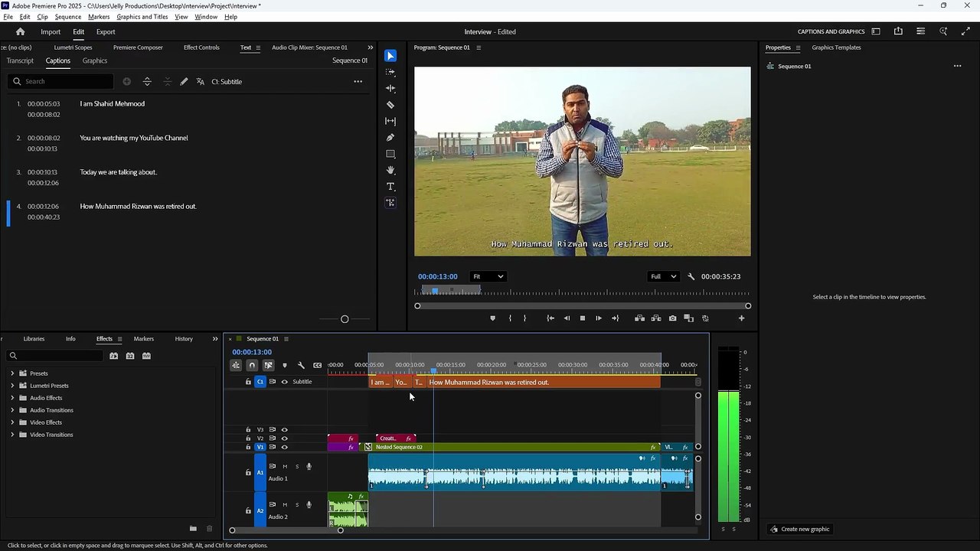Select caption I am Shahid Mehmood

[112, 103]
